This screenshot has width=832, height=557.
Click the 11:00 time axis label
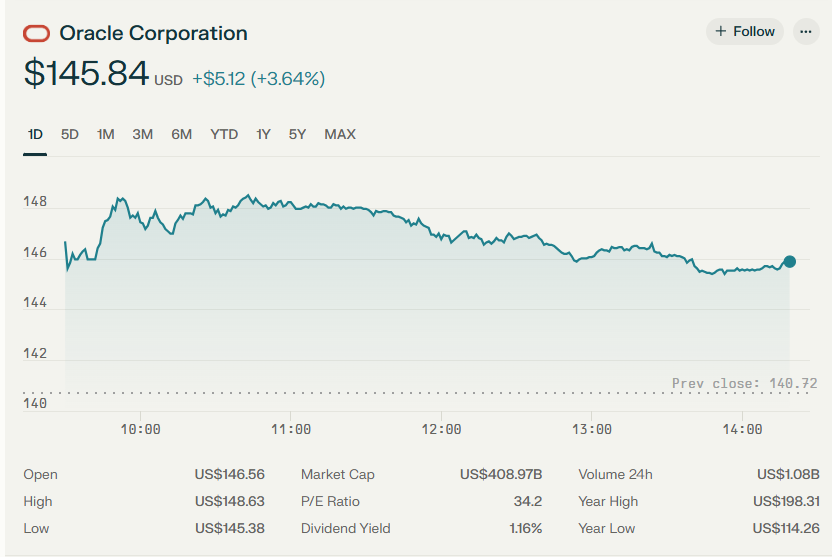[291, 429]
